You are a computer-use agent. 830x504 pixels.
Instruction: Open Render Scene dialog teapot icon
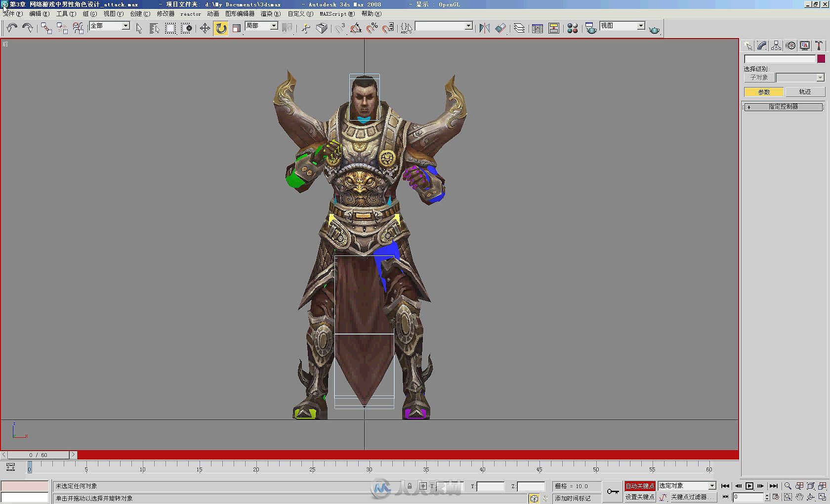(x=590, y=28)
